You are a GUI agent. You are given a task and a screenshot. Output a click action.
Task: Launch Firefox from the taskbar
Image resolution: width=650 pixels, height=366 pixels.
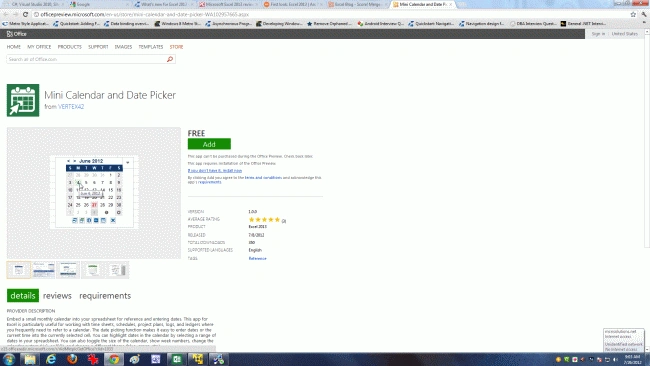point(72,359)
